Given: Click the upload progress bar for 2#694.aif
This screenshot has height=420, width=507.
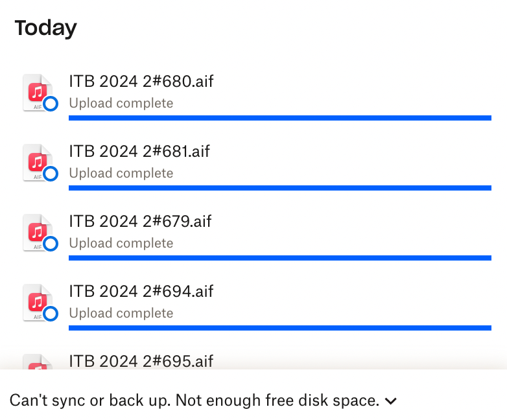Looking at the screenshot, I should click(x=279, y=327).
